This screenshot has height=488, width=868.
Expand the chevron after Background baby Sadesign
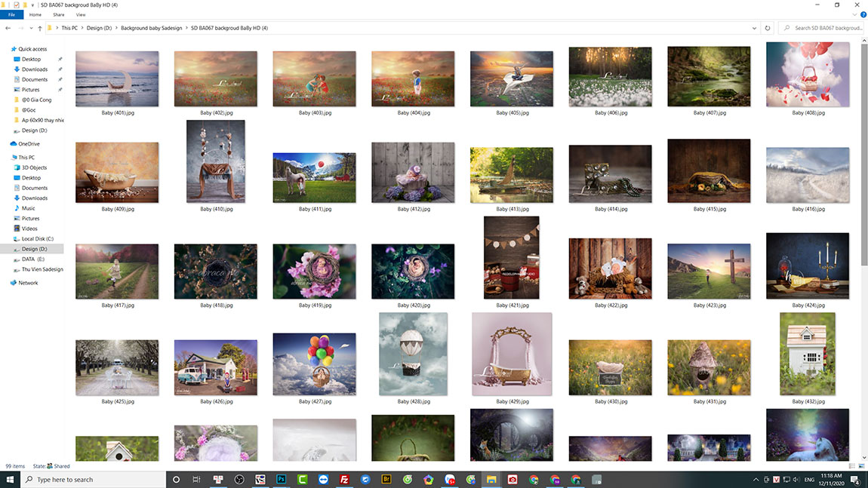click(186, 28)
